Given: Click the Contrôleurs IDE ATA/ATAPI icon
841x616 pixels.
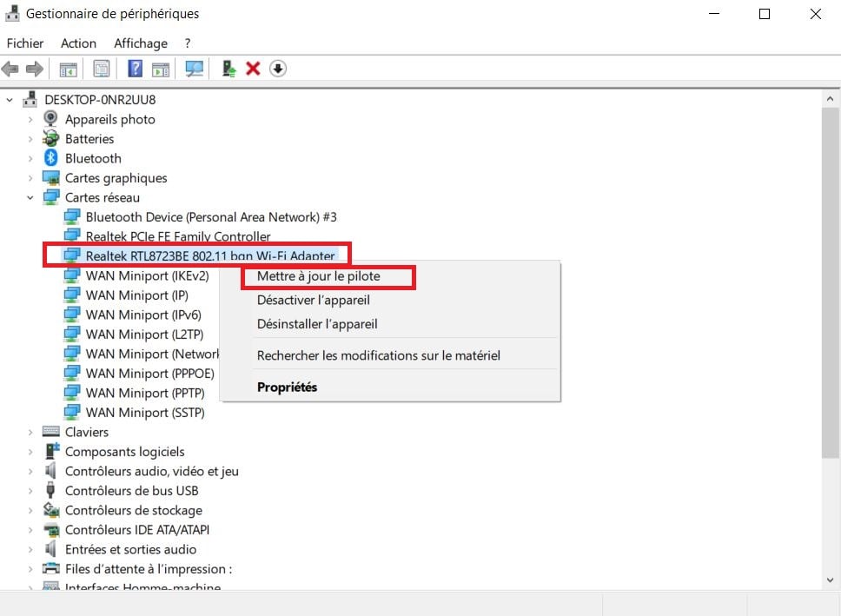Looking at the screenshot, I should pos(51,530).
